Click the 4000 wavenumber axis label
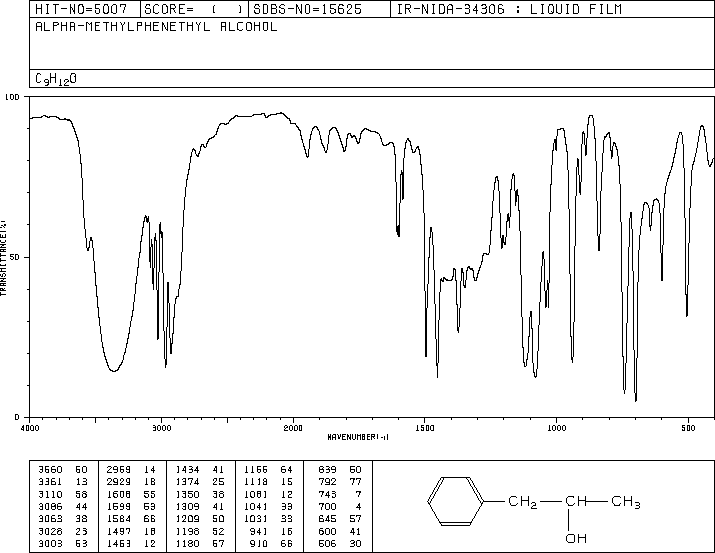 [30, 428]
